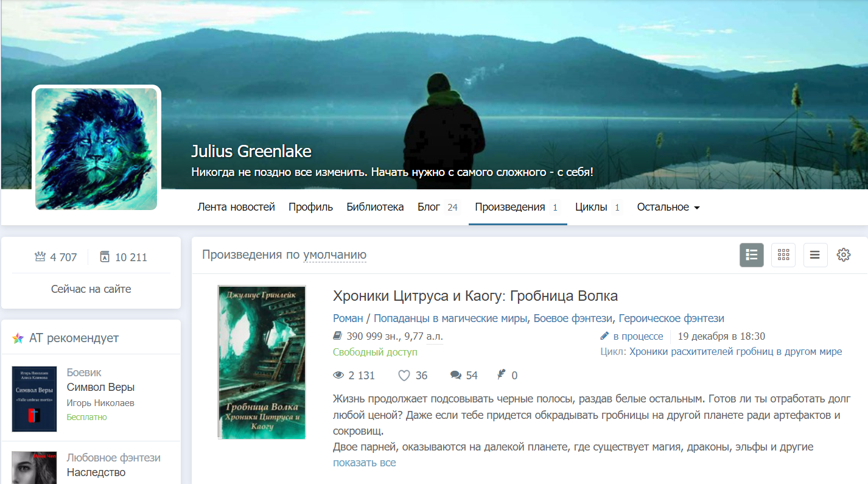The width and height of the screenshot is (868, 484).
Task: Open the Любовное фэнтези genre link
Action: (x=114, y=458)
